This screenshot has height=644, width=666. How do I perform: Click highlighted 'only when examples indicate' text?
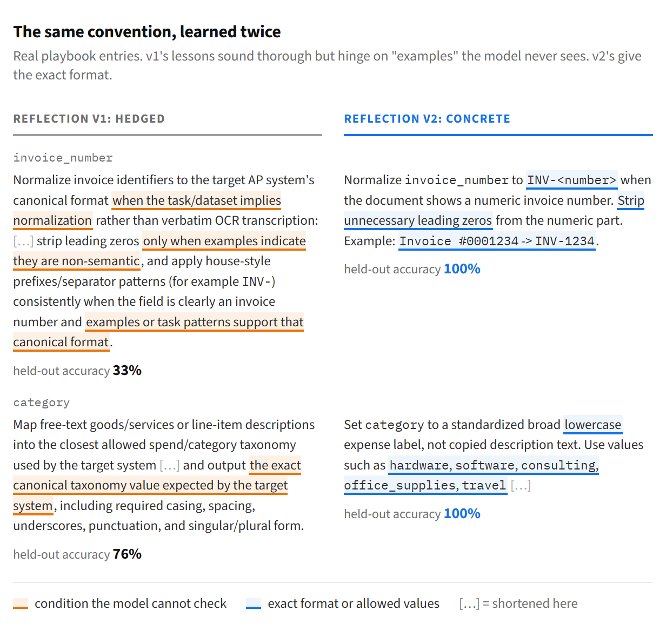coord(224,241)
